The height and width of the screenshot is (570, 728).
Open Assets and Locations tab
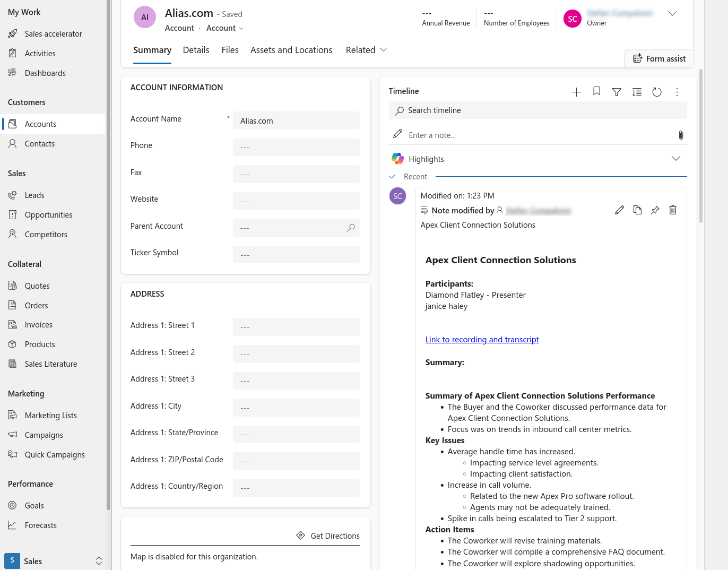coord(291,50)
